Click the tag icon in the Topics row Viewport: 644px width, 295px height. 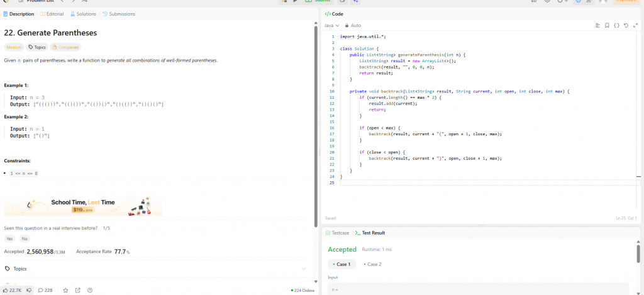pyautogui.click(x=7, y=269)
